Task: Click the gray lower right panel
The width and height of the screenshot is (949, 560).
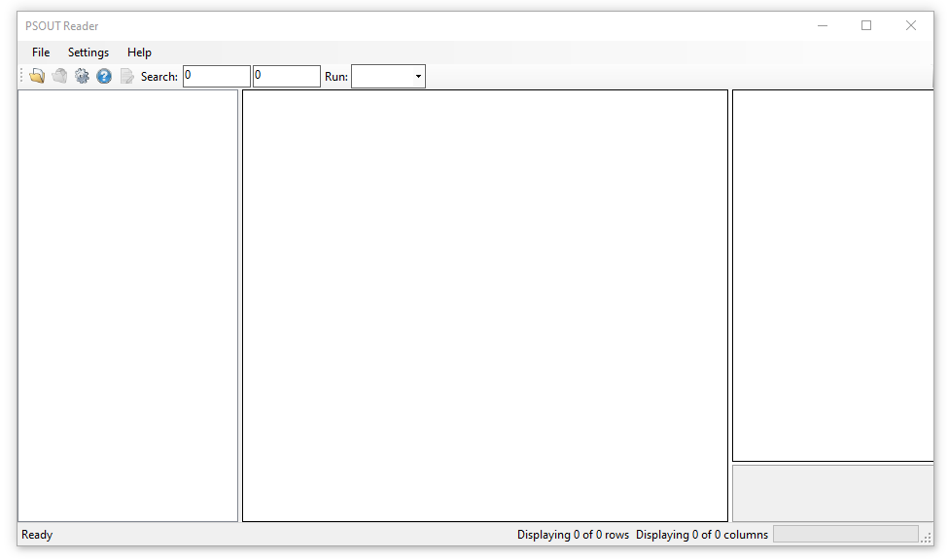Action: pos(832,493)
